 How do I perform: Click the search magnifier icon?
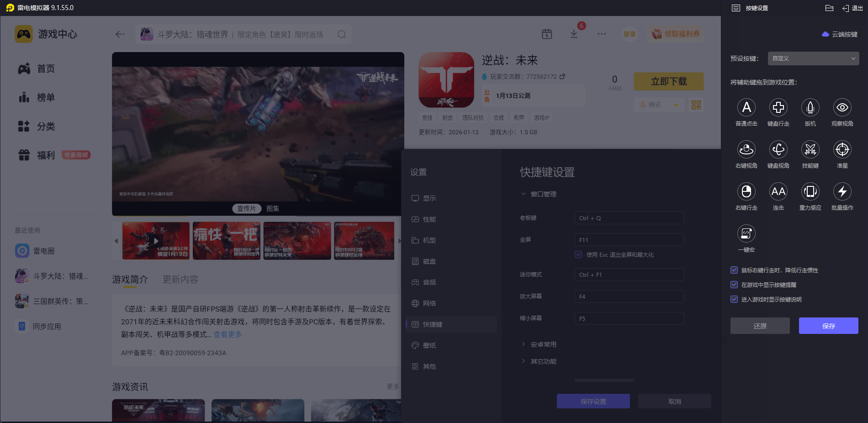pyautogui.click(x=342, y=34)
